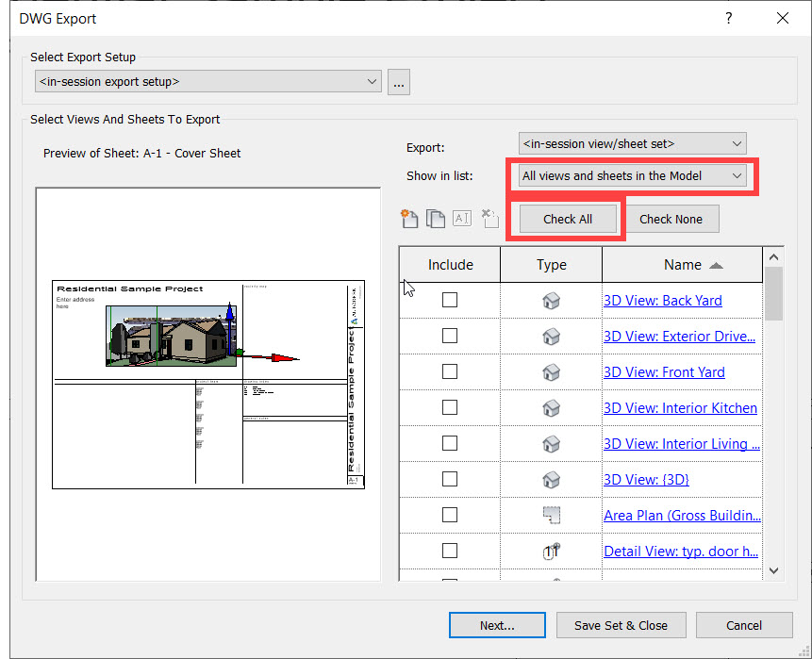
Task: Click the 3D view icon for Interior Living
Action: coord(551,444)
